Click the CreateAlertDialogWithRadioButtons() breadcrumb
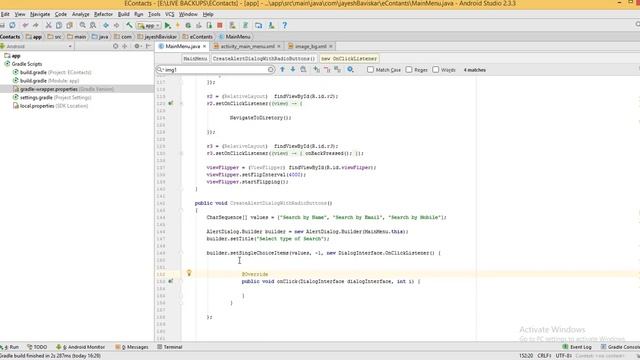Viewport: 640px width, 360px height. click(264, 59)
